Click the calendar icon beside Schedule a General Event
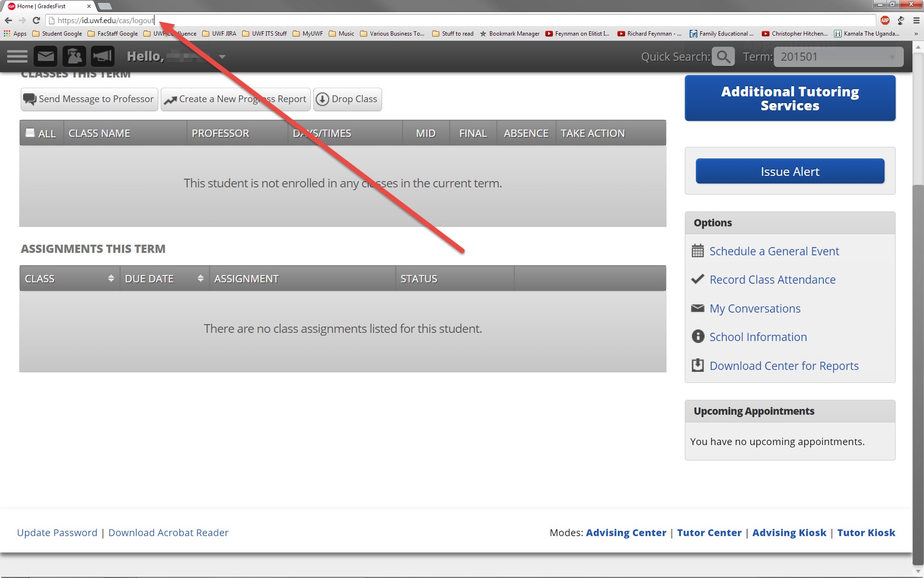Image resolution: width=924 pixels, height=578 pixels. click(x=697, y=251)
